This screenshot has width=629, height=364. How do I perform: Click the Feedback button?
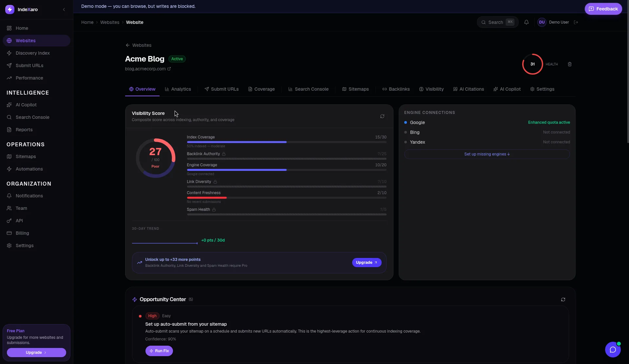click(603, 9)
